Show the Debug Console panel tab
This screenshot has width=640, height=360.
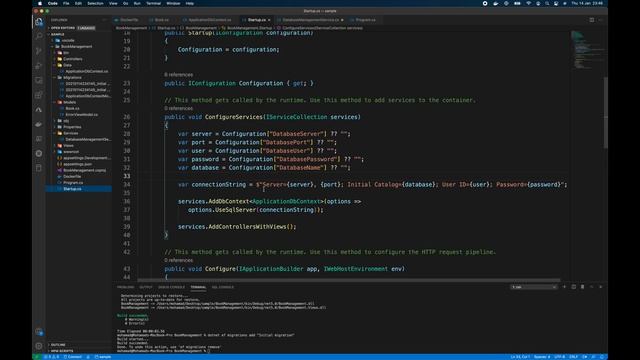click(x=171, y=287)
